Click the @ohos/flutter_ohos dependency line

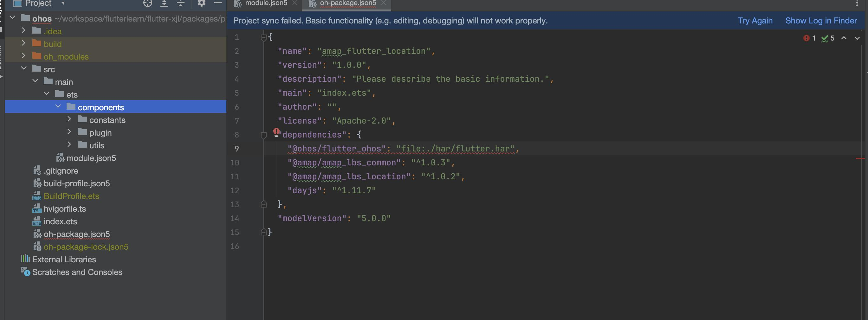click(x=403, y=149)
